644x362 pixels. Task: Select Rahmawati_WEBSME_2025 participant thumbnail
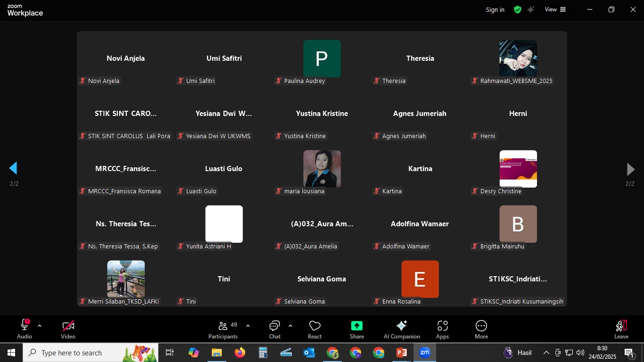click(518, 58)
